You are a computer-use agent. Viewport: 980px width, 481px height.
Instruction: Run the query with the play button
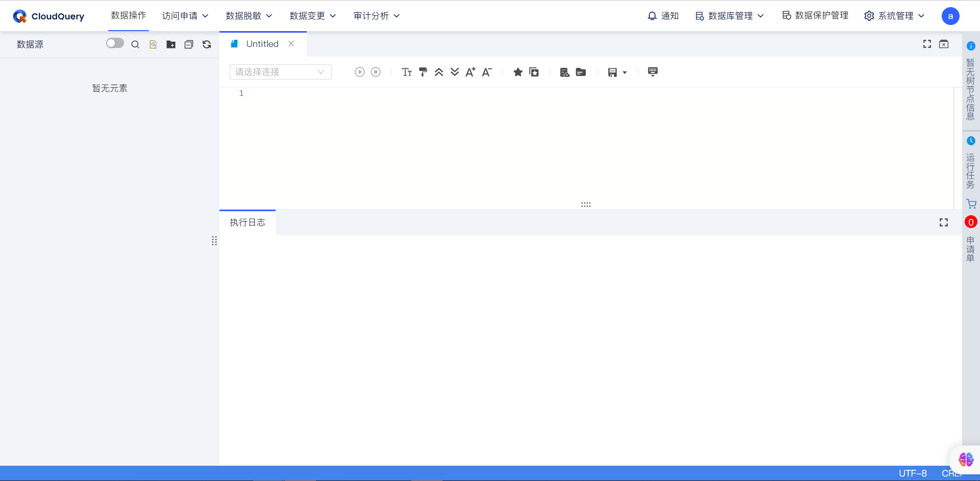(x=360, y=72)
